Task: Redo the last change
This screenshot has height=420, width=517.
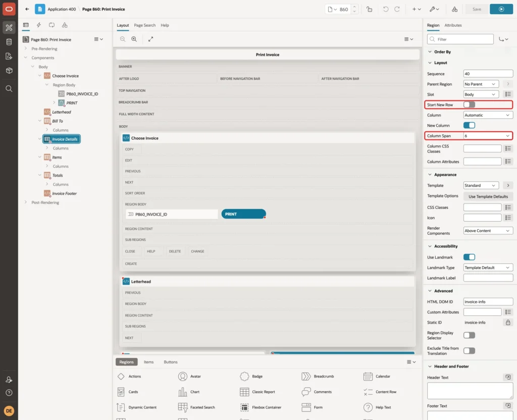Action: pos(397,9)
